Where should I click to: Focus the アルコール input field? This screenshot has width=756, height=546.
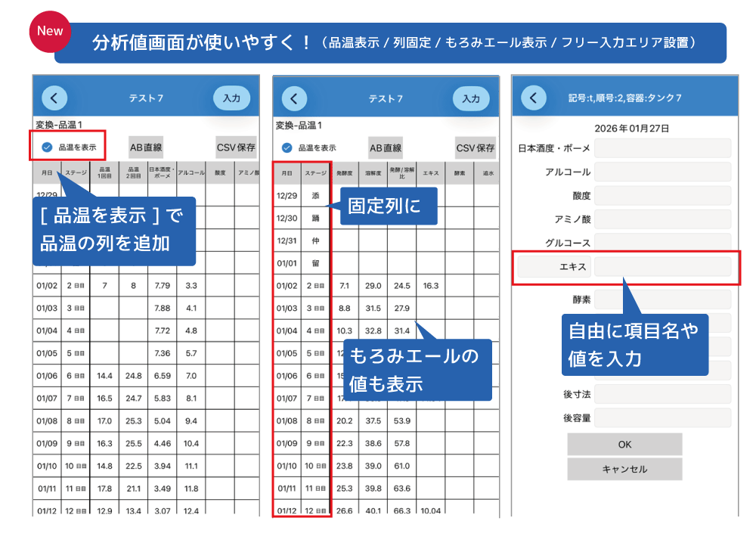click(662, 172)
